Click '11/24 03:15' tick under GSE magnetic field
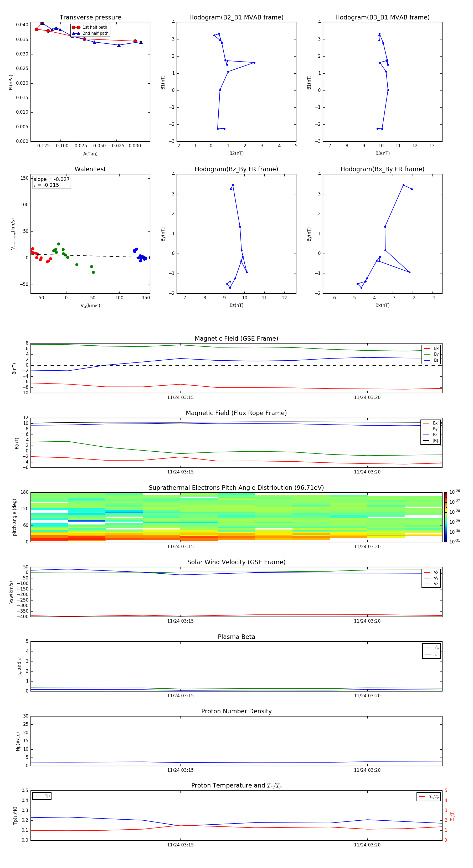Image resolution: width=473 pixels, height=868 pixels. 181,398
